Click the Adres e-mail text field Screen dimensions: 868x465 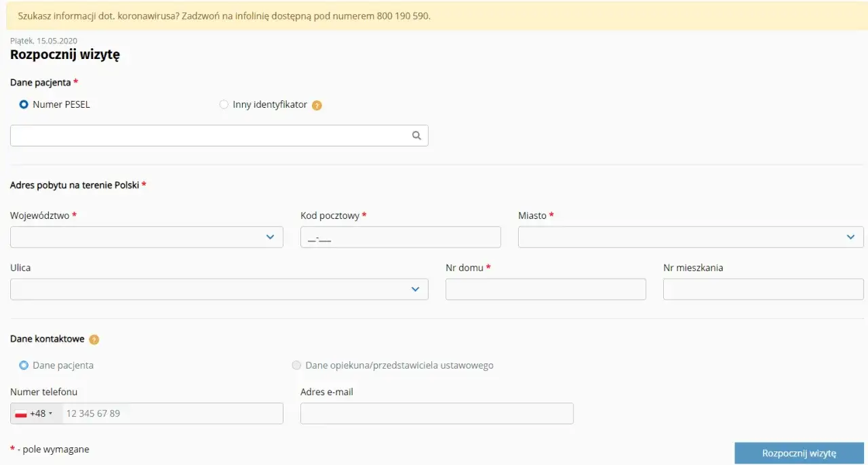tap(437, 413)
